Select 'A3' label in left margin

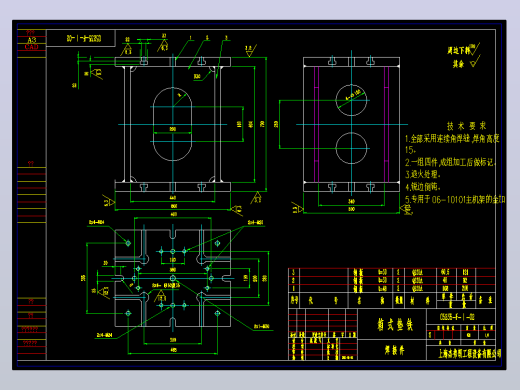32,40
